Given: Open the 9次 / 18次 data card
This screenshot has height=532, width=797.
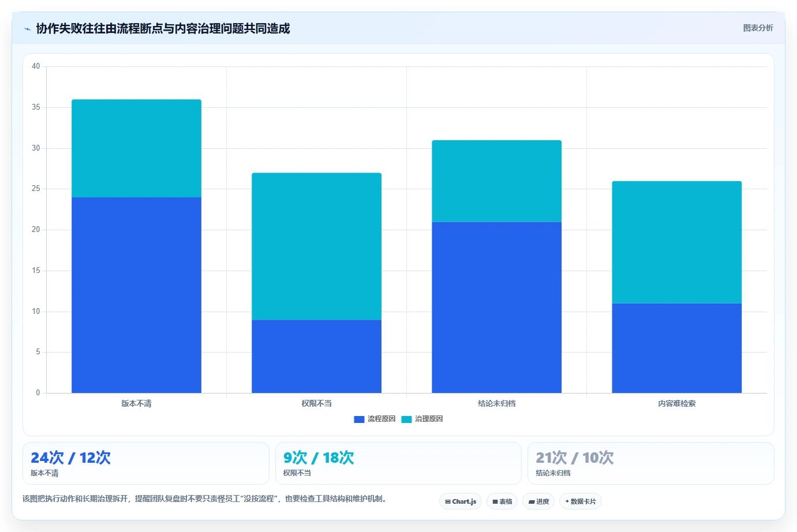Looking at the screenshot, I should (398, 463).
